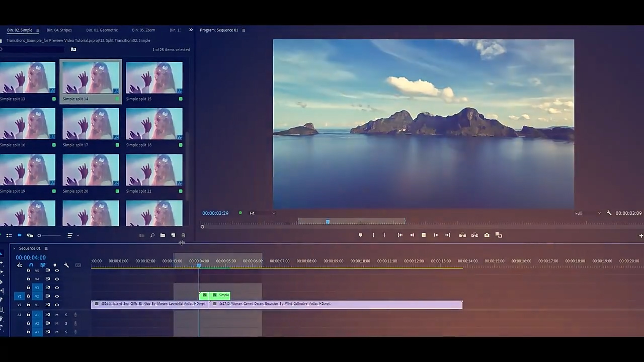Toggle lock on track V3

[28, 288]
